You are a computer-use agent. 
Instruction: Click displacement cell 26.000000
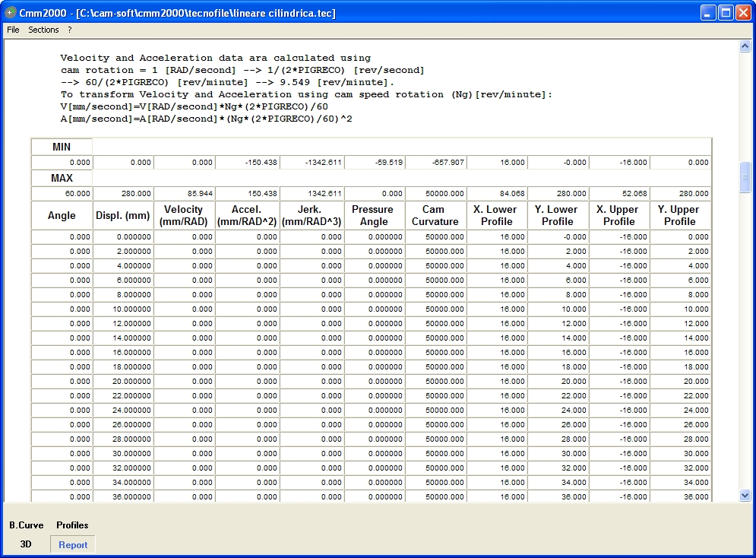pos(123,425)
